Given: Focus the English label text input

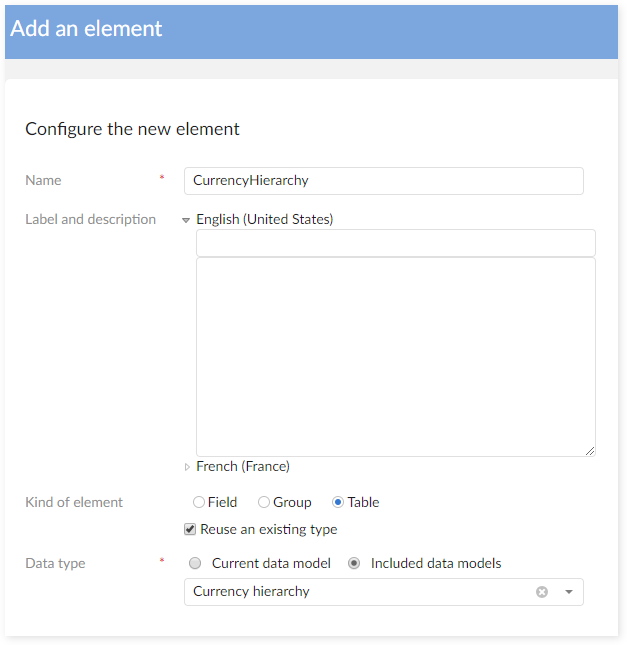Looking at the screenshot, I should [x=395, y=243].
